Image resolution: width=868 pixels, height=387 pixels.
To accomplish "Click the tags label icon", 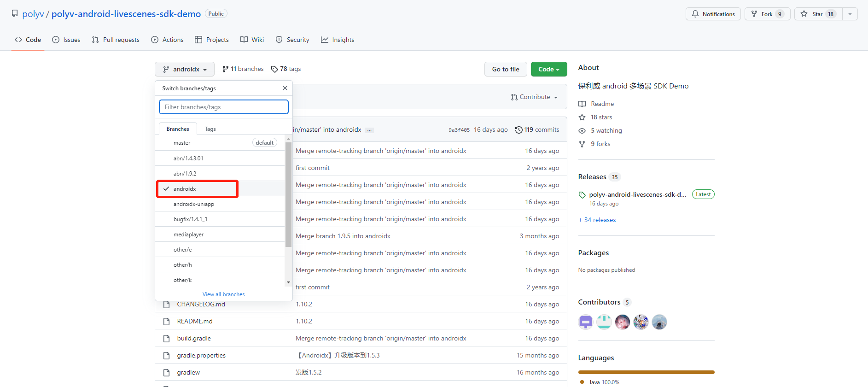I will click(274, 69).
